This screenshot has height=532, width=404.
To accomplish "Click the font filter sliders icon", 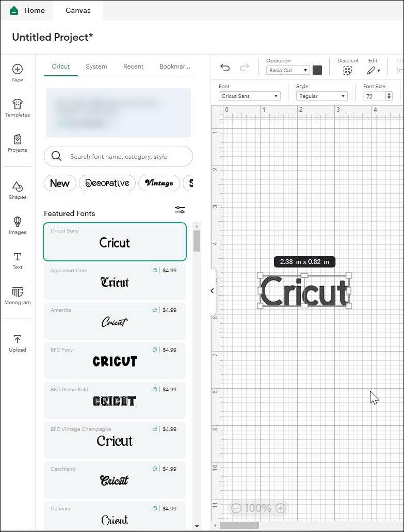I will tap(180, 210).
